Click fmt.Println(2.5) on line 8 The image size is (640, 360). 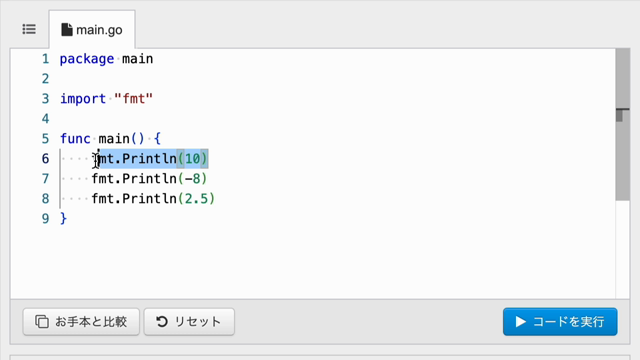pos(153,199)
